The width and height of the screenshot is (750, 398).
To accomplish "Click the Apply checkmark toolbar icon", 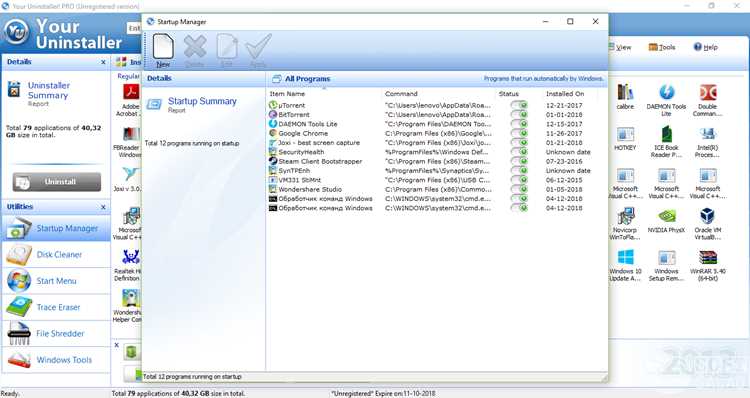I will [258, 51].
